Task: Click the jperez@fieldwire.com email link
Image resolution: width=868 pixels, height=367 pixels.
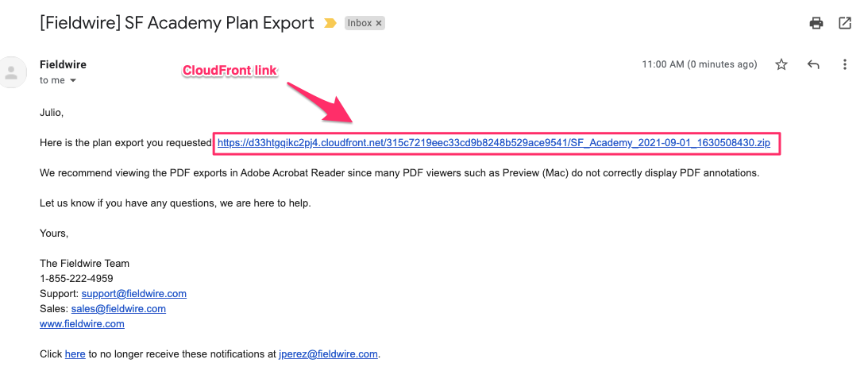Action: coord(328,353)
